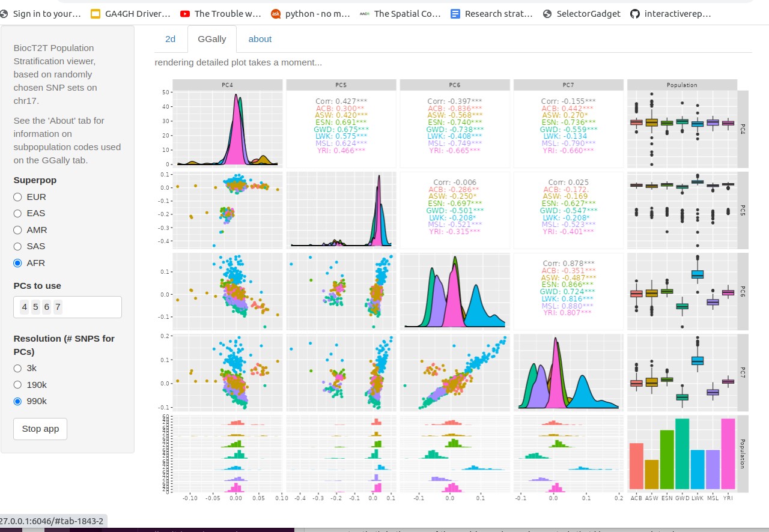This screenshot has height=532, width=769.
Task: Open the GA4GH Driver bookmark
Action: [x=131, y=13]
